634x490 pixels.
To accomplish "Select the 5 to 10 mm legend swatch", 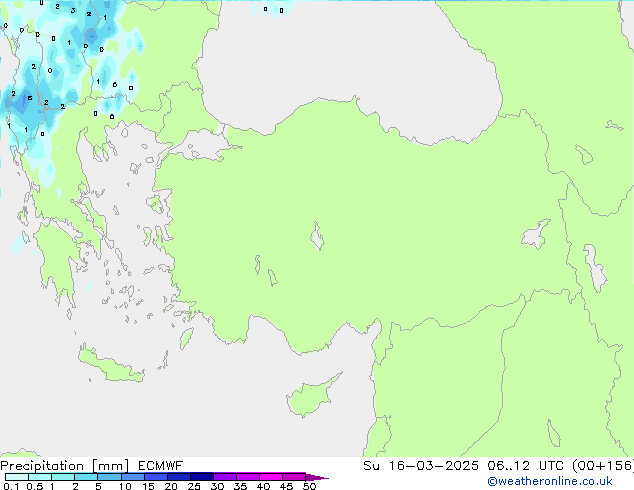I will pyautogui.click(x=109, y=477).
